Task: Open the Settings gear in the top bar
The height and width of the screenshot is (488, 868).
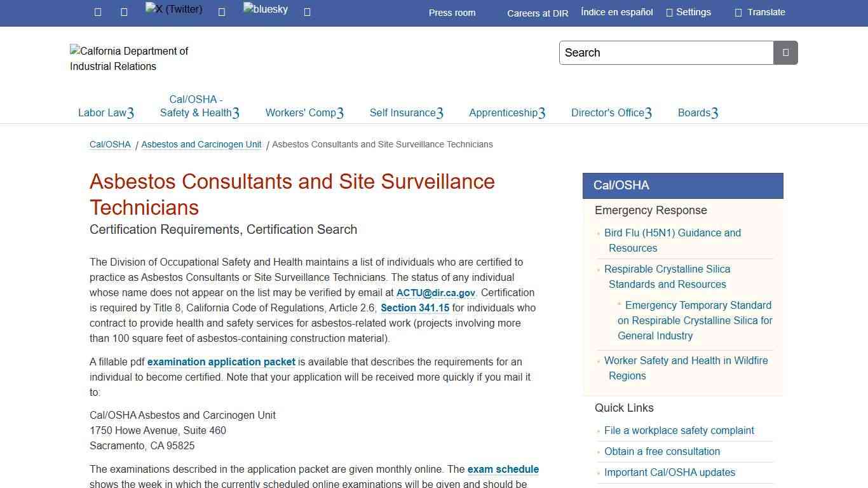Action: [x=688, y=11]
